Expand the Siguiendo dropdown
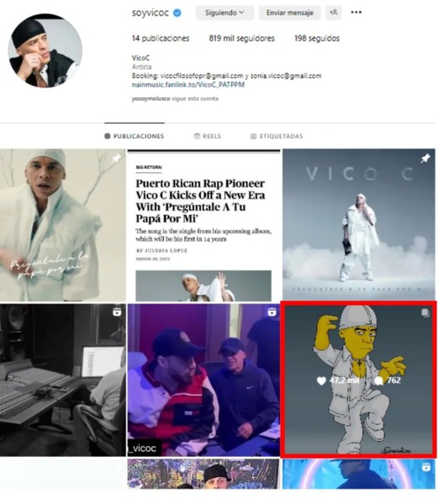Screen dimensions: 438x504 pyautogui.click(x=224, y=13)
